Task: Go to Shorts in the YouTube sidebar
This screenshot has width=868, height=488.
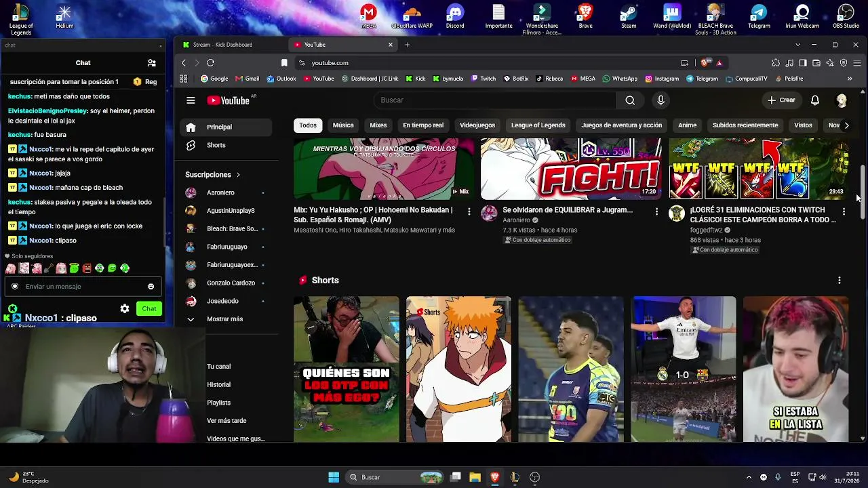Action: [x=226, y=145]
